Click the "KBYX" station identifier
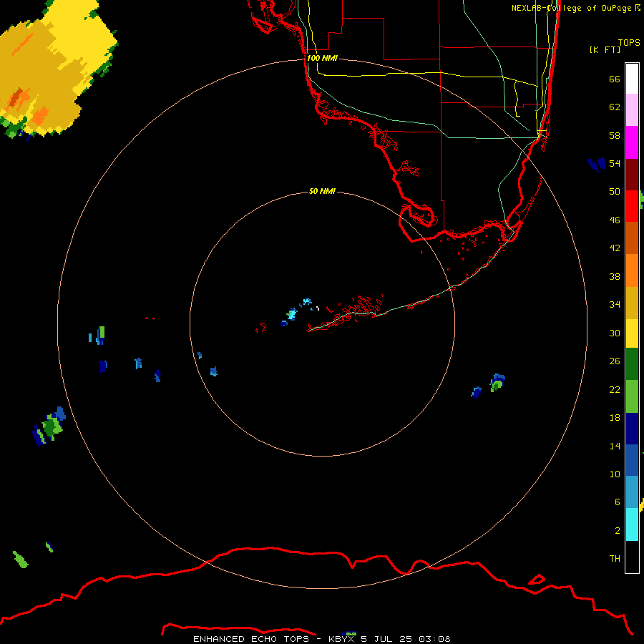 coord(341,639)
